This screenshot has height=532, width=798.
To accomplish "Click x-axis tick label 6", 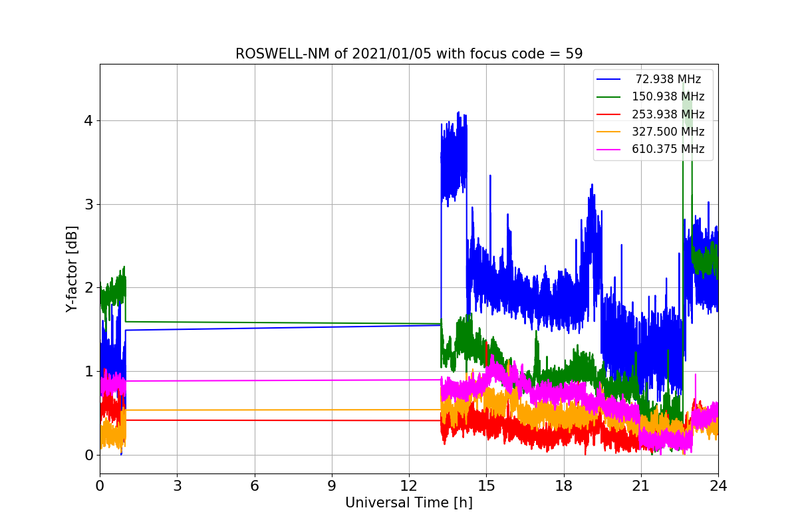I will coord(255,486).
